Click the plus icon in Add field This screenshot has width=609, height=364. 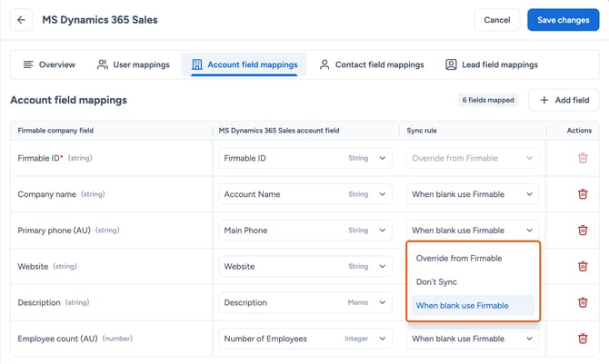(544, 100)
